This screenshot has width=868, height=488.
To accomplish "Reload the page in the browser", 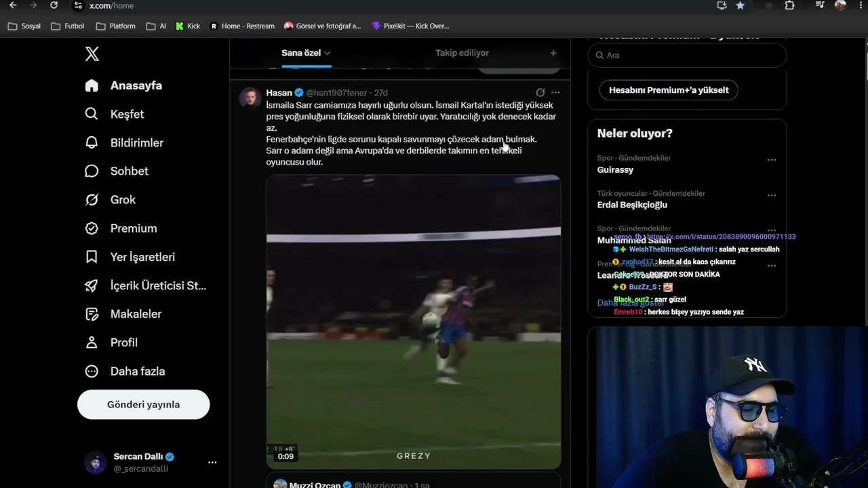I will point(54,5).
